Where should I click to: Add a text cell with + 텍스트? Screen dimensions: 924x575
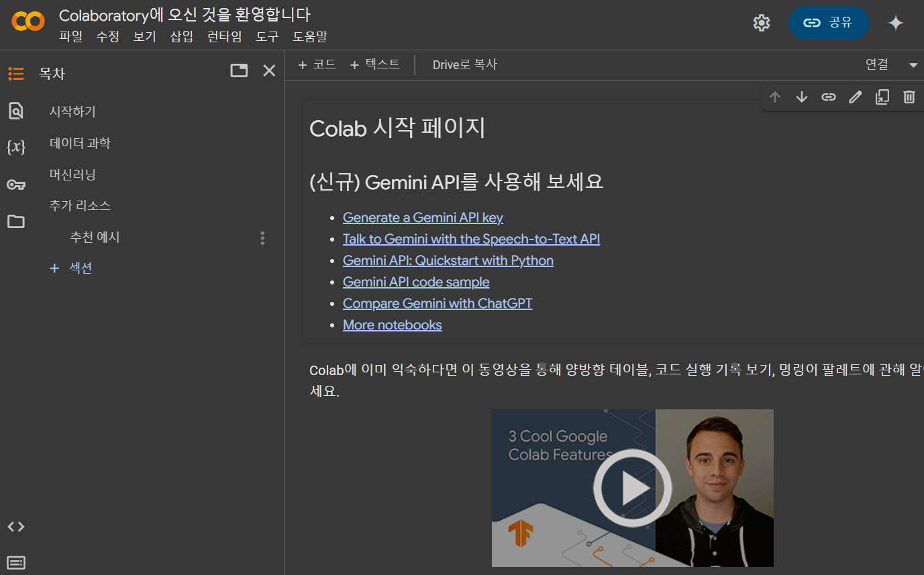(375, 64)
